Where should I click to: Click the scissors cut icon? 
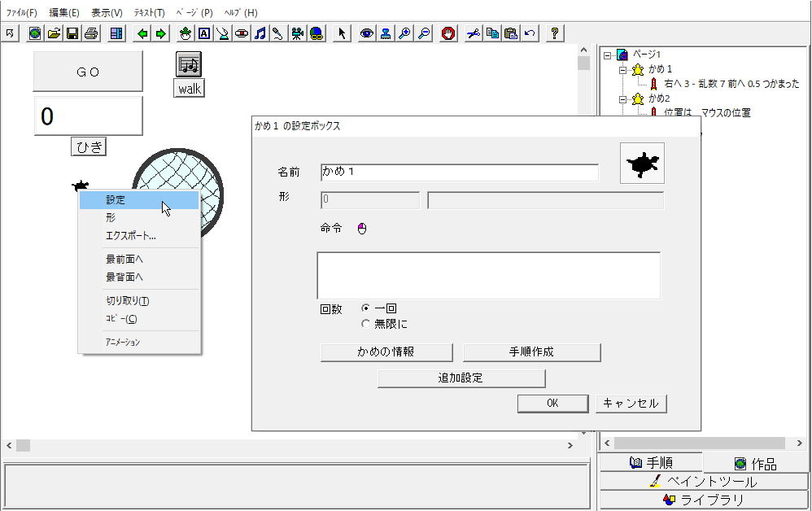click(x=474, y=33)
